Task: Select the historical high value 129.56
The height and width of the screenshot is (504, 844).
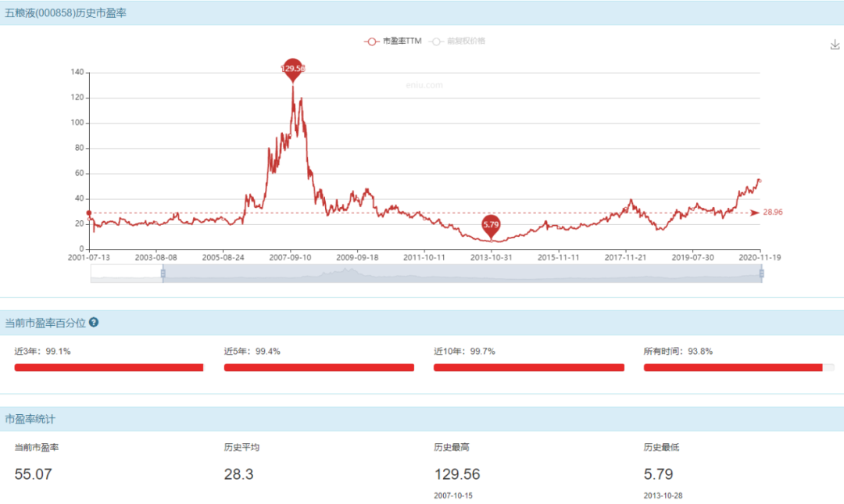Action: pyautogui.click(x=457, y=474)
